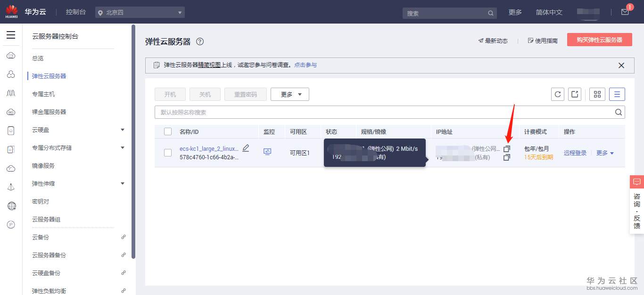Click the 远程登录 link
Image resolution: width=644 pixels, height=295 pixels.
(575, 152)
